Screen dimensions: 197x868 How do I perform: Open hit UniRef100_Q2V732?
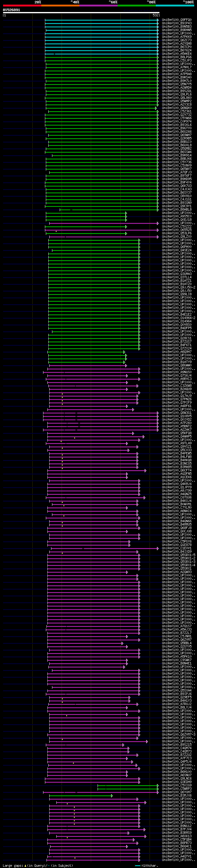tap(177, 115)
